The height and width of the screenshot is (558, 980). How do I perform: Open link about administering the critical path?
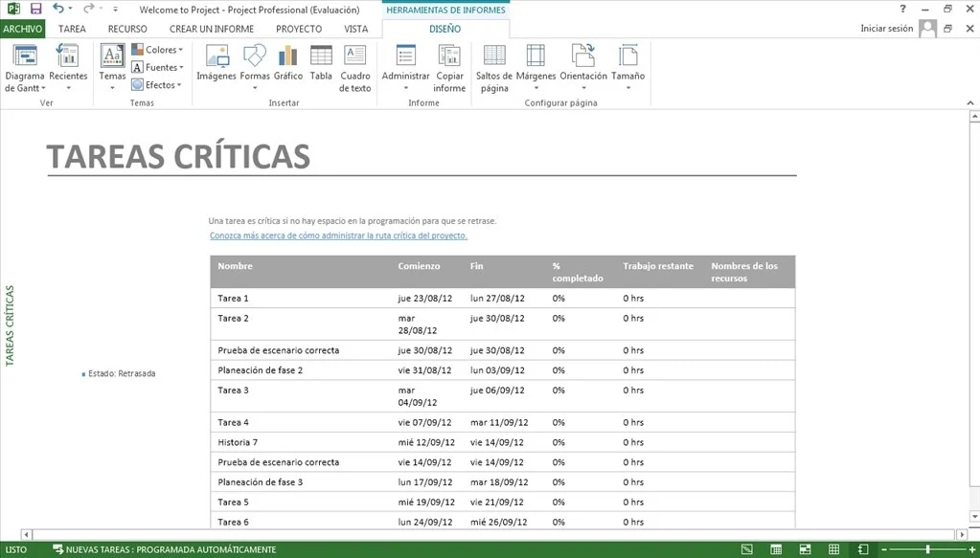[338, 235]
